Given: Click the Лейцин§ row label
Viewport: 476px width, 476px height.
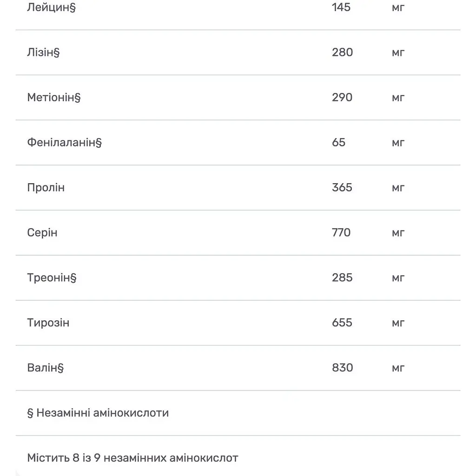Looking at the screenshot, I should point(51,7).
